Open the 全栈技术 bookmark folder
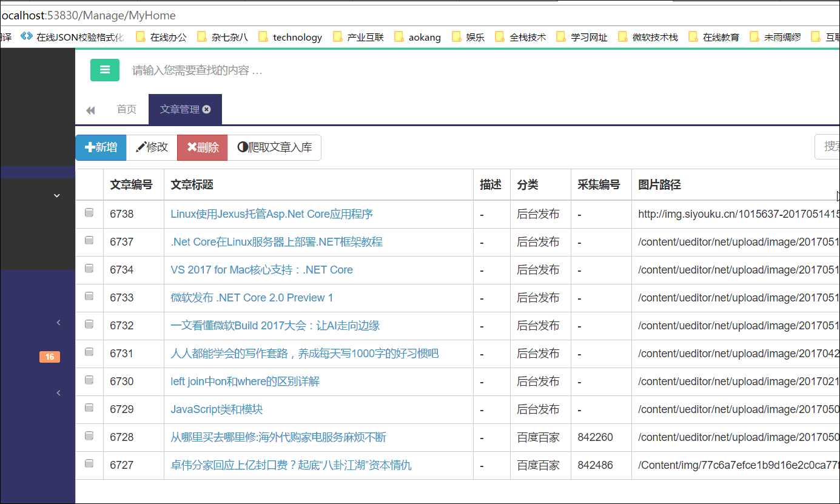 coord(521,37)
